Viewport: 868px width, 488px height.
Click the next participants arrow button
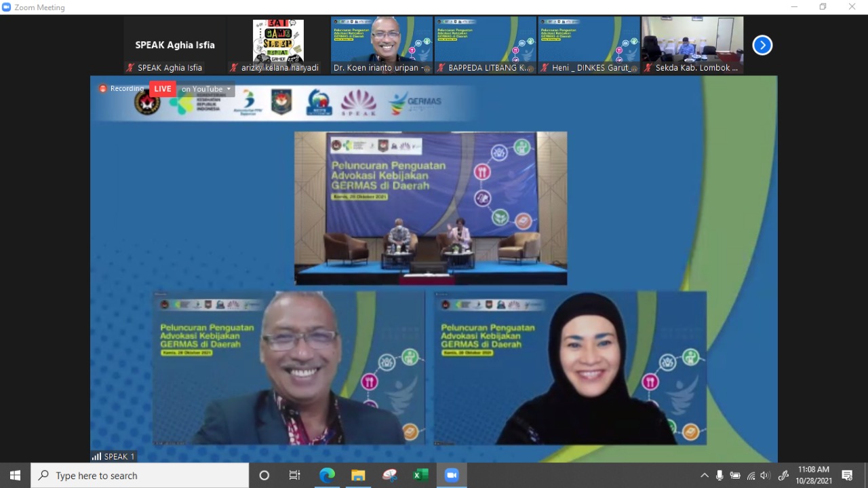coord(762,45)
